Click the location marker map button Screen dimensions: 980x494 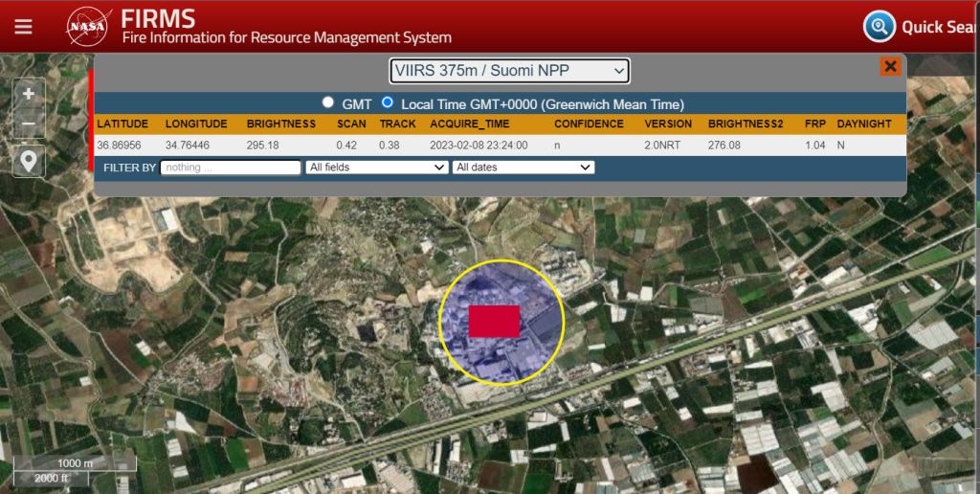(29, 161)
